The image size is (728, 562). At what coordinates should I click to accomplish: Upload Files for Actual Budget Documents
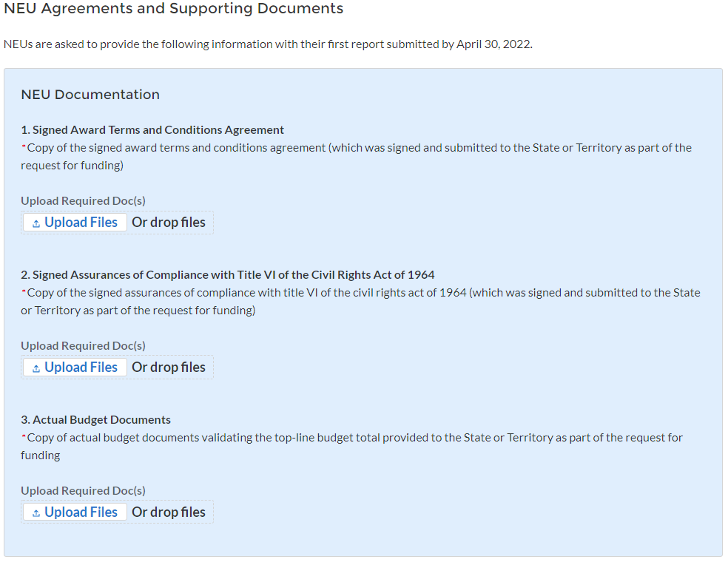coord(81,512)
